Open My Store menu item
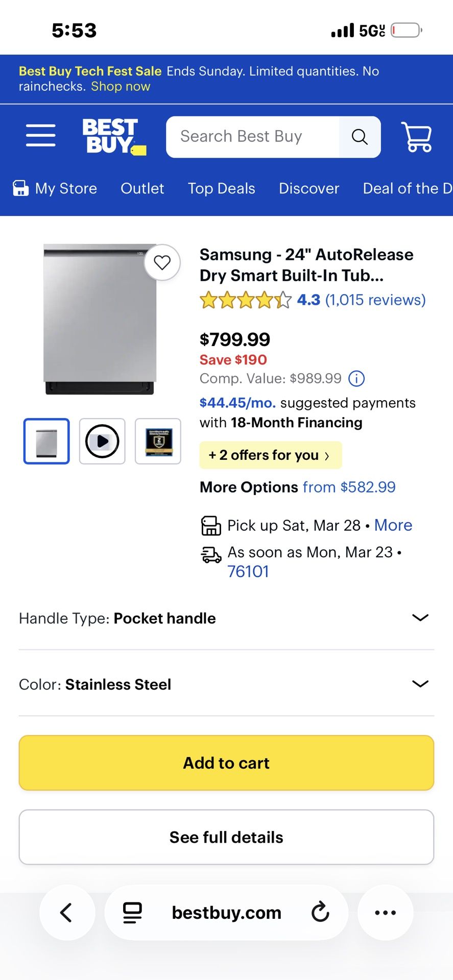 (55, 189)
